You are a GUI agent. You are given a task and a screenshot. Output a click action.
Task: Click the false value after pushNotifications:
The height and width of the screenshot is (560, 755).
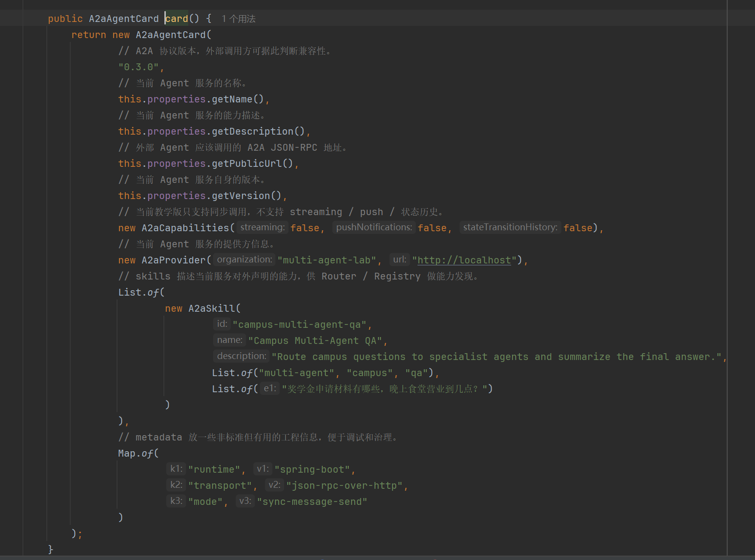click(x=432, y=228)
